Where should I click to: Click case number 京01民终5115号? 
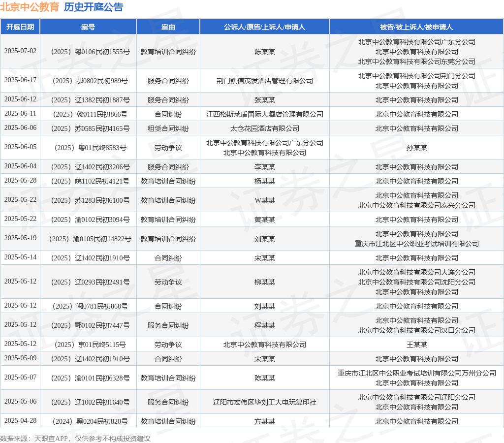[x=91, y=345]
